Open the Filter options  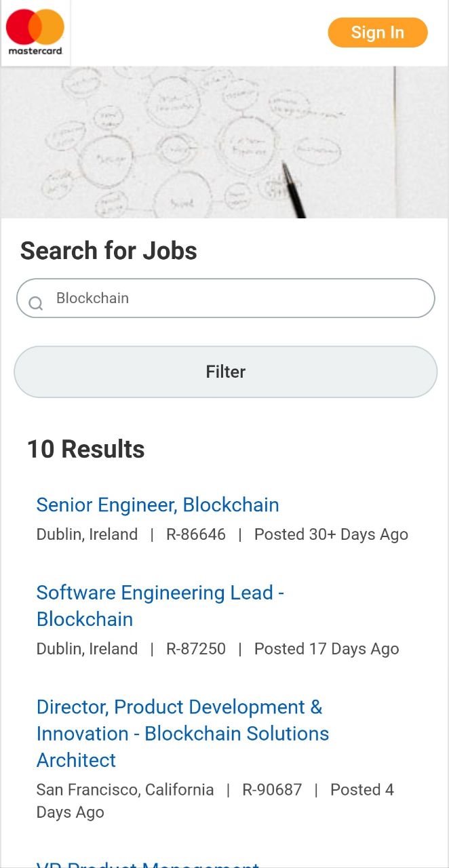(226, 372)
